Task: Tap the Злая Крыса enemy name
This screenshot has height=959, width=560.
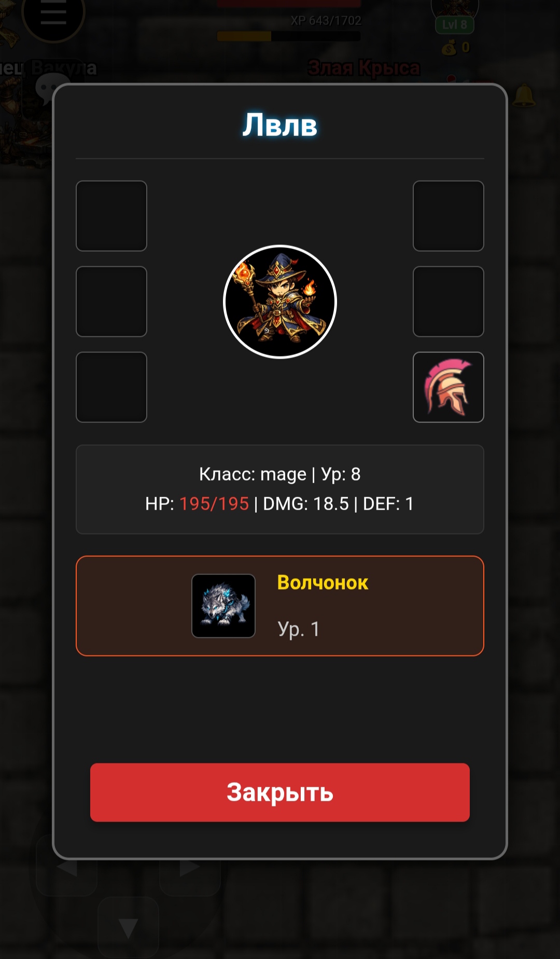Action: click(x=364, y=68)
